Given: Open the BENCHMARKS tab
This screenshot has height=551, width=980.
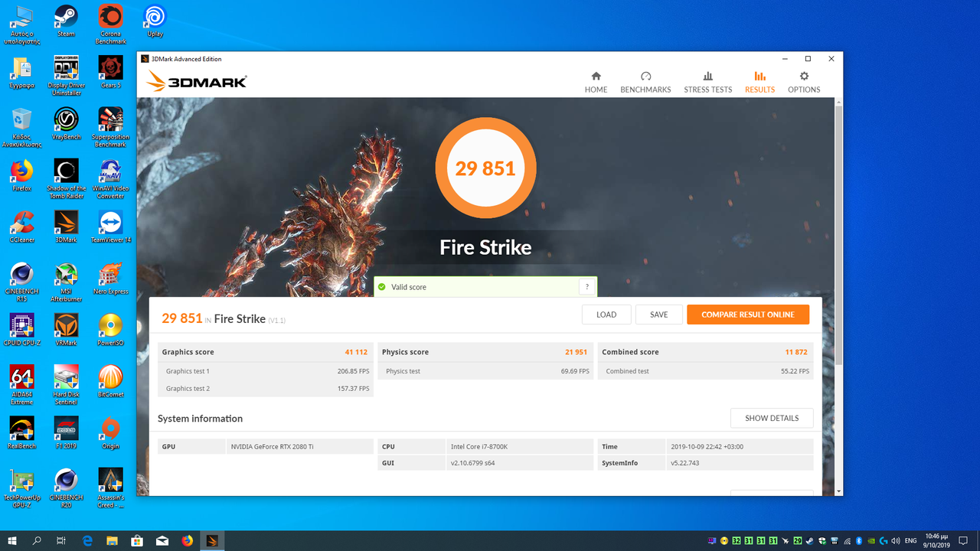Looking at the screenshot, I should (645, 82).
